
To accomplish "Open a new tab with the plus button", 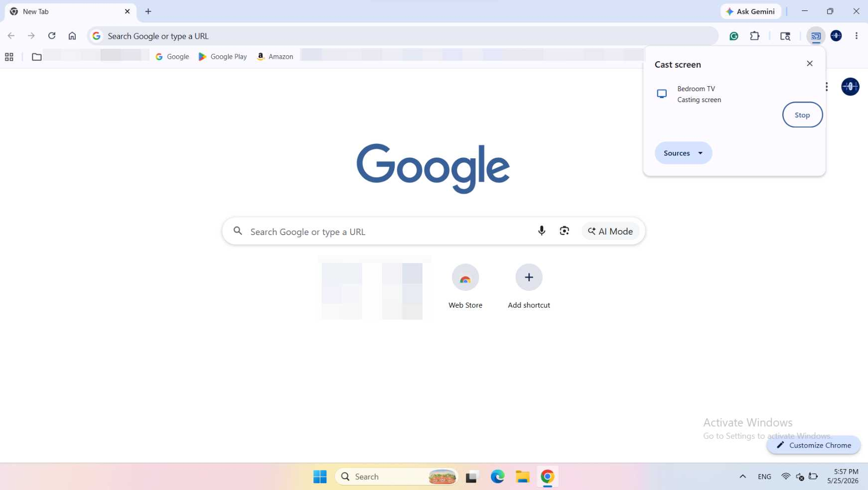I will pos(148,11).
